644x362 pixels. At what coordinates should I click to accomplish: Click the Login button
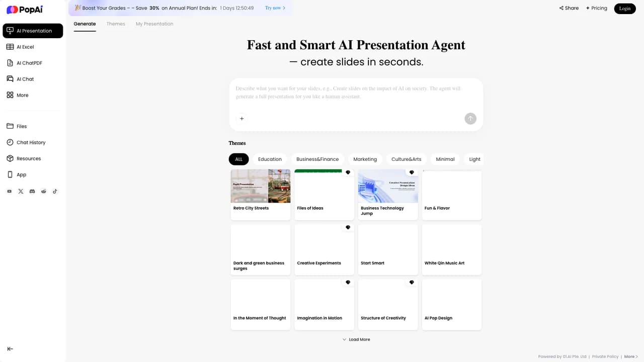point(625,9)
